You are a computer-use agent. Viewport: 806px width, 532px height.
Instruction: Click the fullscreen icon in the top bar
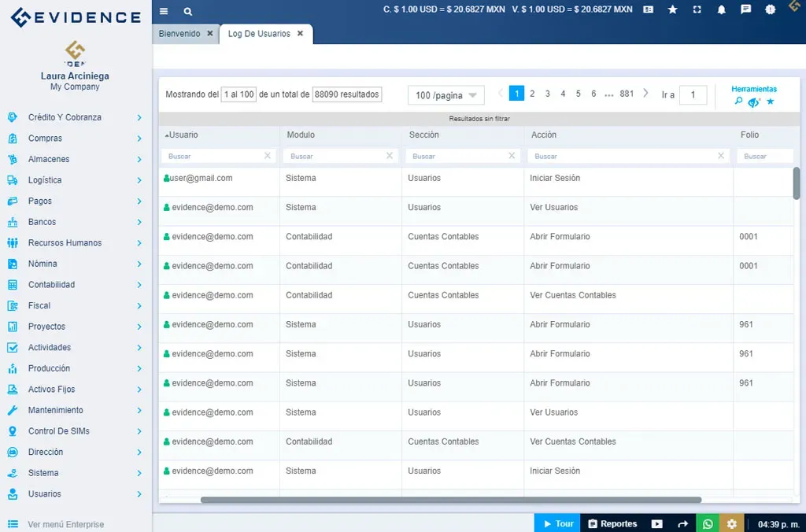tap(695, 10)
